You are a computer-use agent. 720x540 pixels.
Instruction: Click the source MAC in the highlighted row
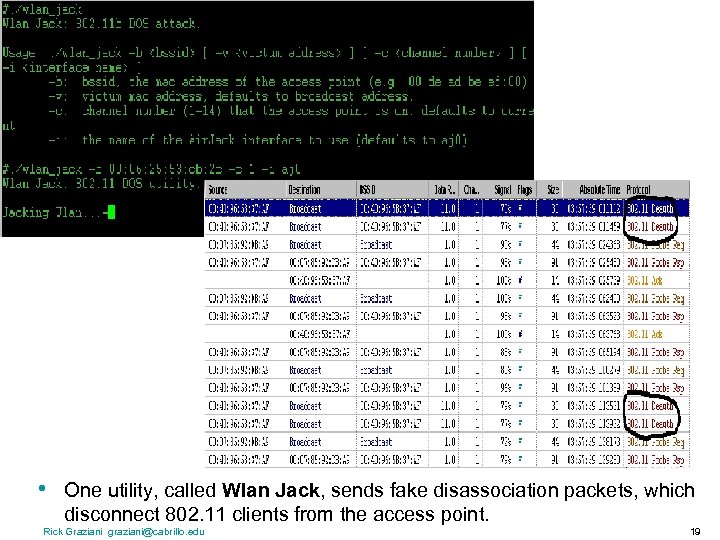(x=238, y=208)
